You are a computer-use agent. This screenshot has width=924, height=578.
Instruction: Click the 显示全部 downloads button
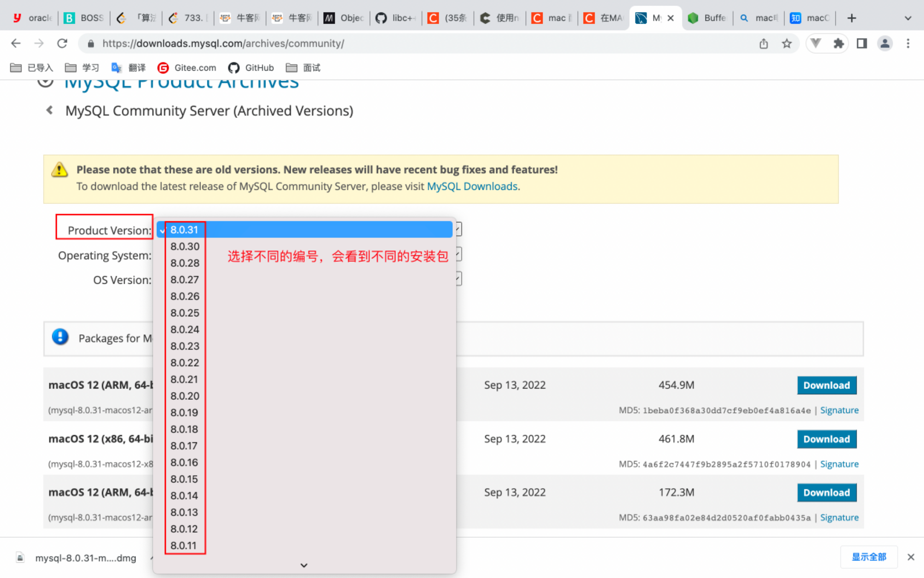[x=869, y=557]
